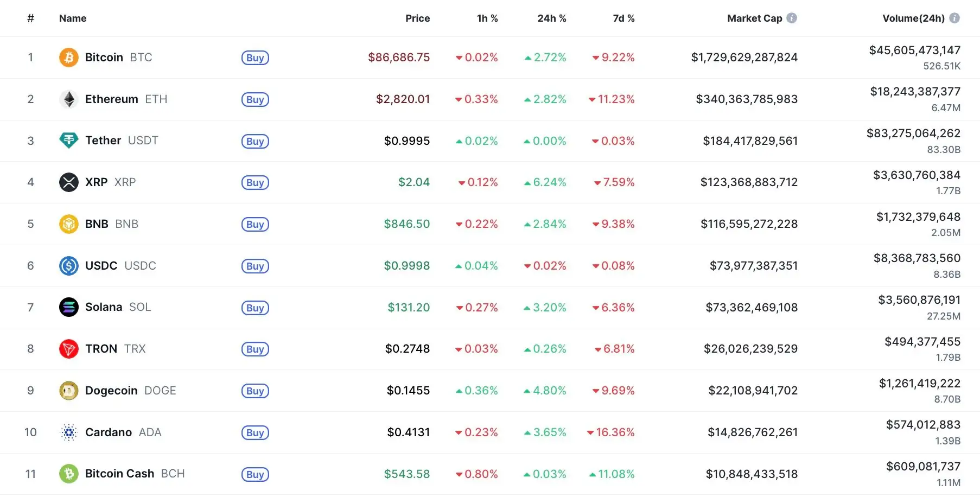
Task: Select the XRP coin logo
Action: pyautogui.click(x=68, y=182)
